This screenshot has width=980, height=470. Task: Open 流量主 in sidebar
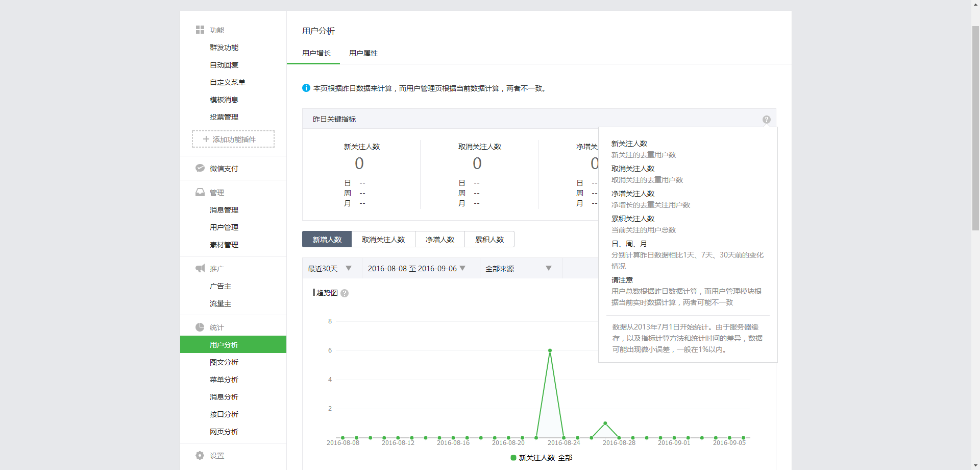coord(220,303)
